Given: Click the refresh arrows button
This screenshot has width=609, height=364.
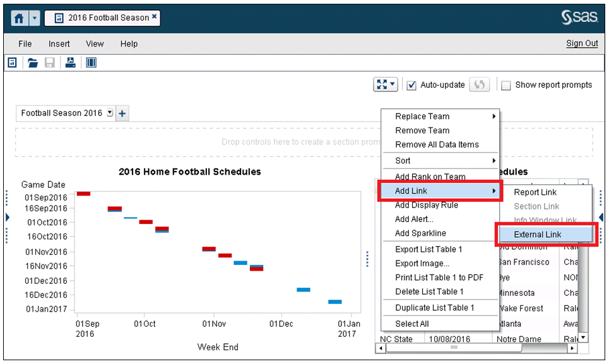Looking at the screenshot, I should click(479, 85).
